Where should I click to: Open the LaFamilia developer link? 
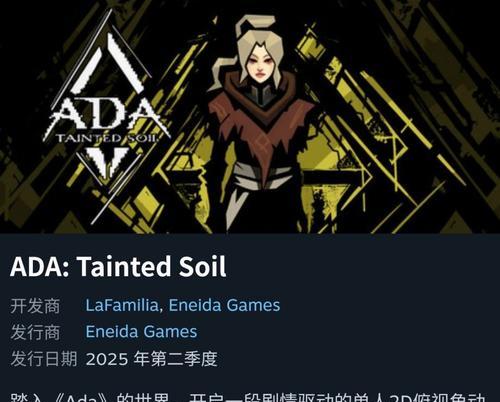[x=122, y=305]
